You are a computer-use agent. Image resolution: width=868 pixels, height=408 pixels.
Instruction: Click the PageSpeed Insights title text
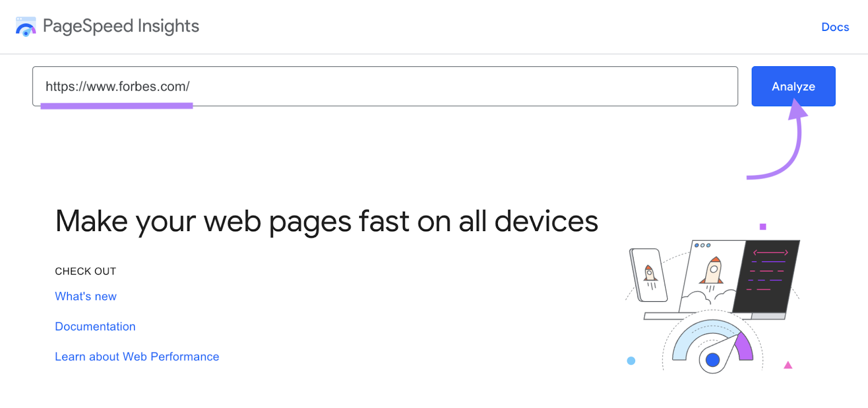pos(120,25)
